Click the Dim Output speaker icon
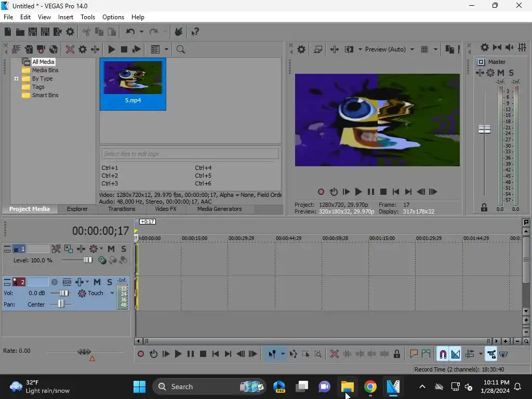The height and width of the screenshot is (399, 532). click(x=510, y=47)
